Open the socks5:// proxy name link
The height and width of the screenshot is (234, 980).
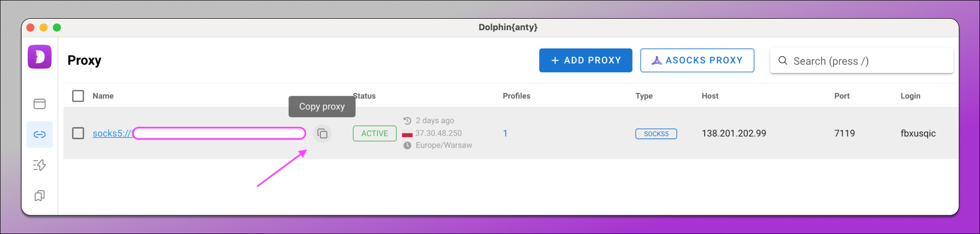click(x=199, y=133)
